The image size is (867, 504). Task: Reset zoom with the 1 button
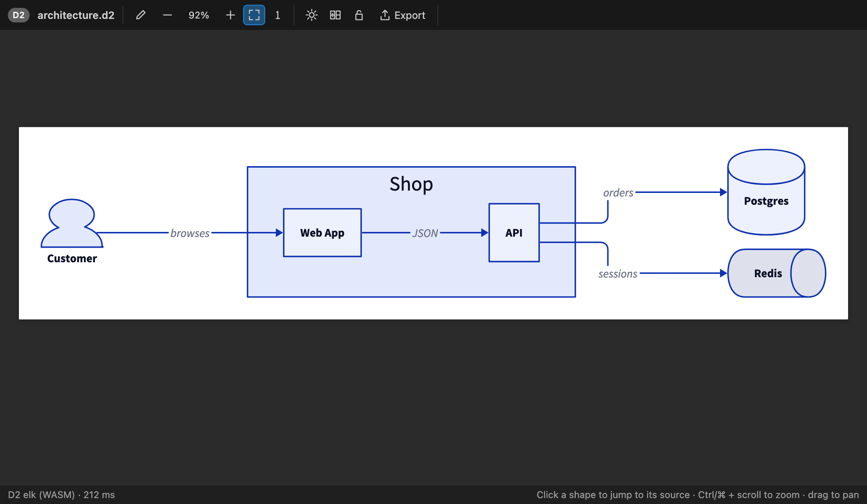pos(278,15)
